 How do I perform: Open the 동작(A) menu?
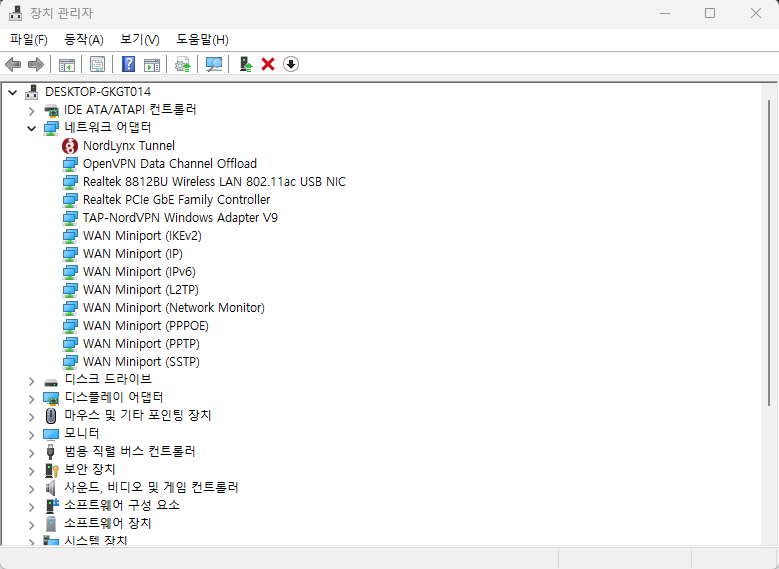(x=84, y=40)
